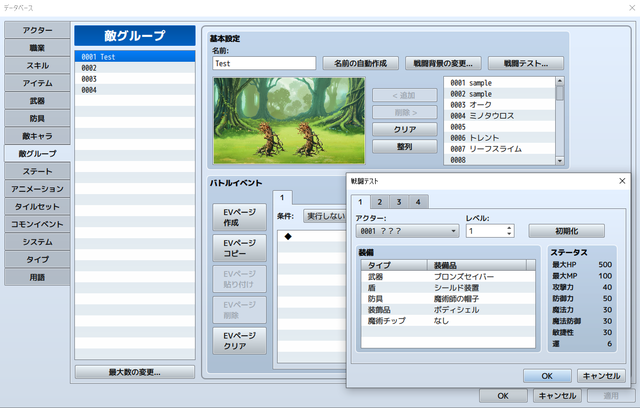Viewport: 640px width, 408px height.
Task: Close the 戦闘テスト dialog
Action: coord(622,181)
